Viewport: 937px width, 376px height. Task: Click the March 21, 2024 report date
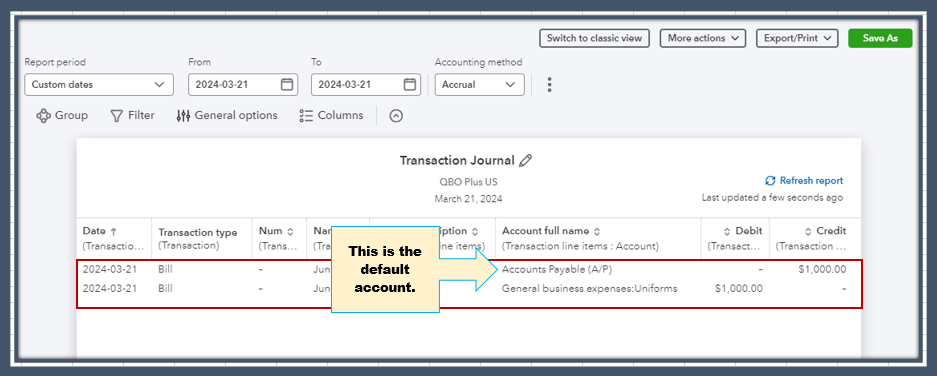click(468, 198)
